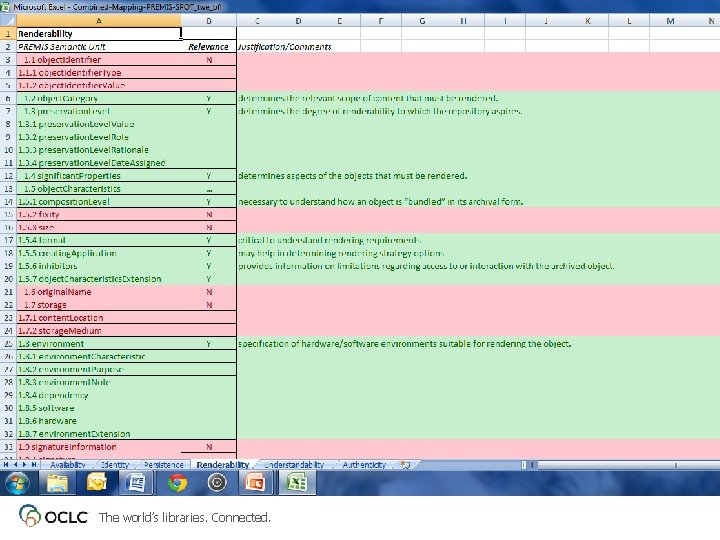Open the Authenticity sheet tab
Screen dimensions: 720x540
point(364,465)
